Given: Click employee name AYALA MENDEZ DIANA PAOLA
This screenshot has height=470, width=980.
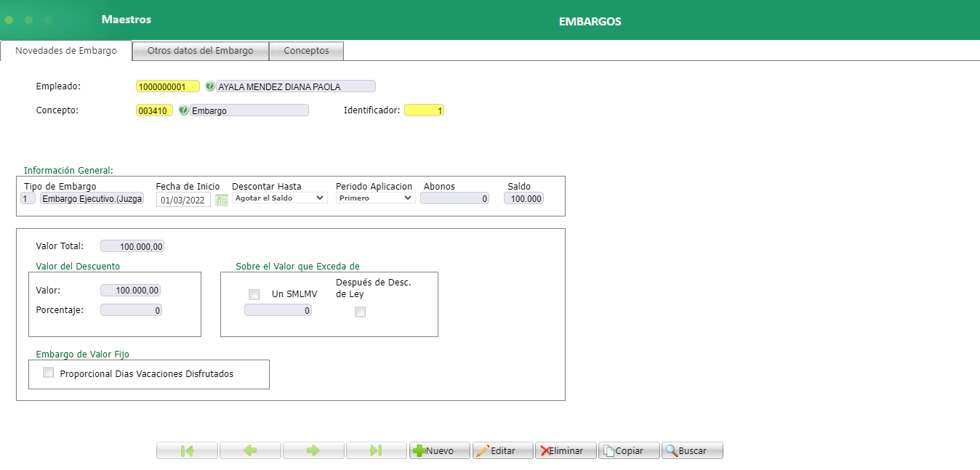Looking at the screenshot, I should click(296, 86).
